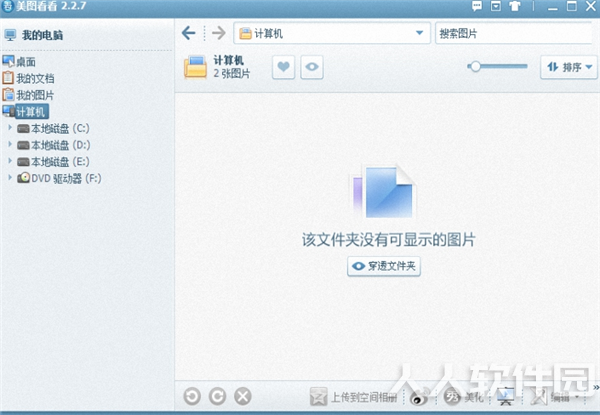The width and height of the screenshot is (600, 415).
Task: Open the 计算机 address bar dropdown arrow
Action: tap(419, 33)
